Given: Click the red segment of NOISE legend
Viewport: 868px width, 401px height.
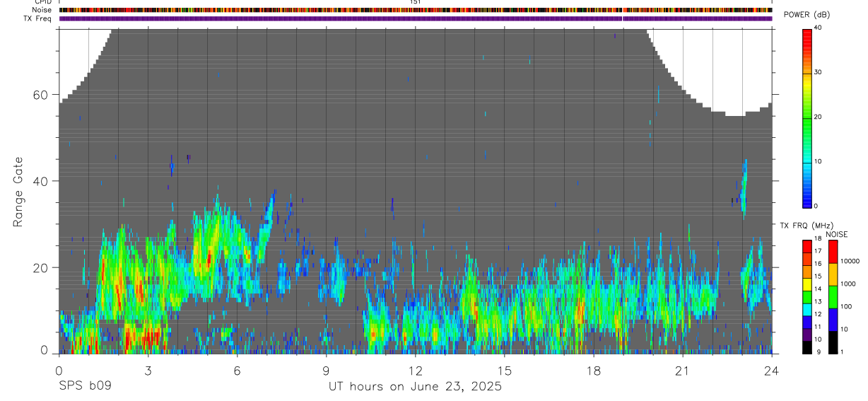Looking at the screenshot, I should (x=833, y=252).
